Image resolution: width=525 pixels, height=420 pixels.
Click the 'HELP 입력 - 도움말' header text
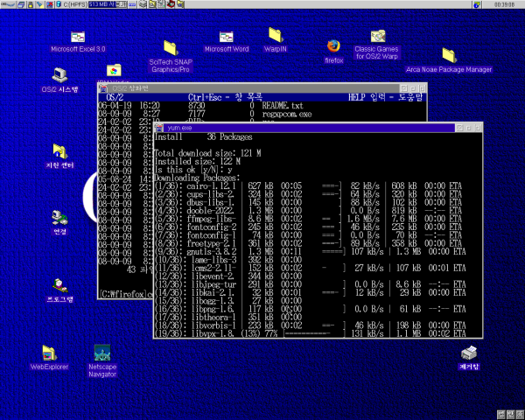coord(385,97)
